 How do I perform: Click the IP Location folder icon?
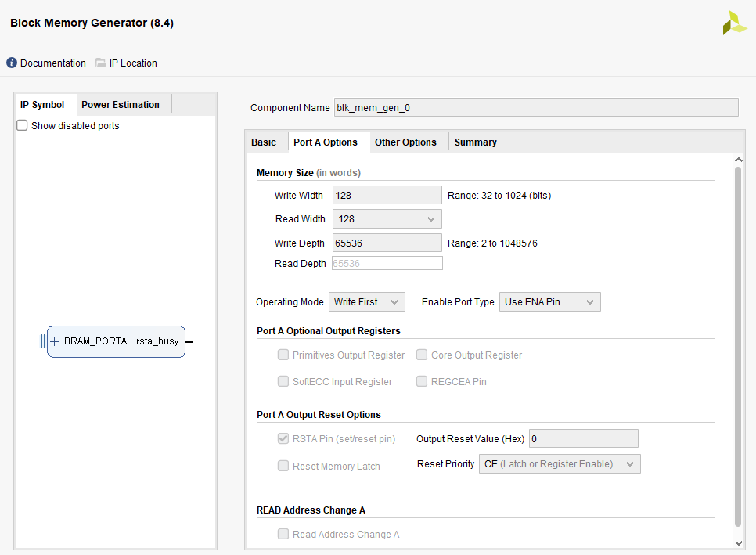point(100,63)
